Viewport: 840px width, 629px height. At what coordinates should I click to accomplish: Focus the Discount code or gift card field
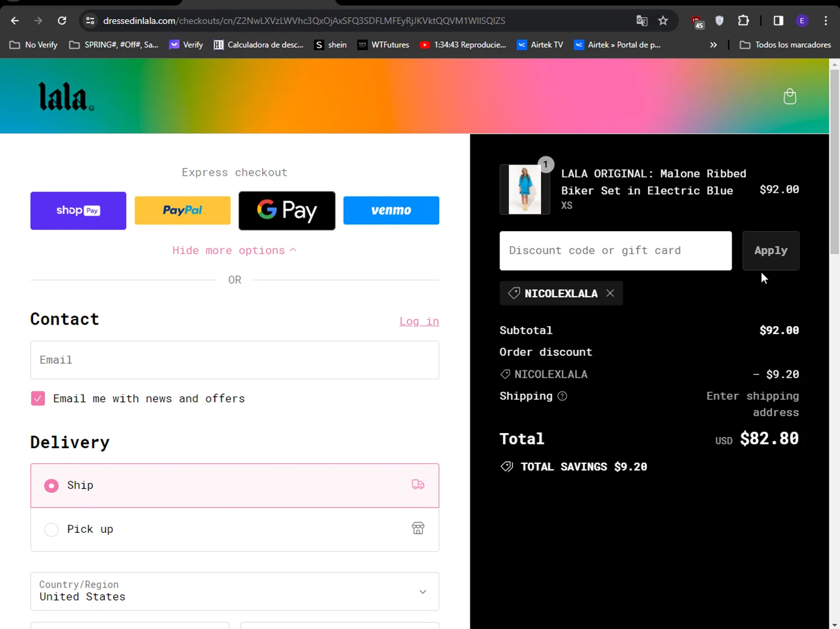coord(615,251)
